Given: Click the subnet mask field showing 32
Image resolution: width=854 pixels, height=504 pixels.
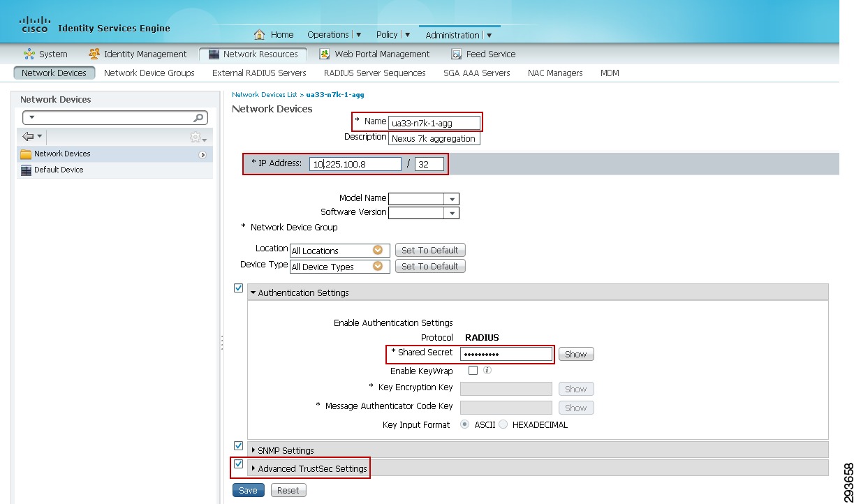Looking at the screenshot, I should click(x=429, y=164).
